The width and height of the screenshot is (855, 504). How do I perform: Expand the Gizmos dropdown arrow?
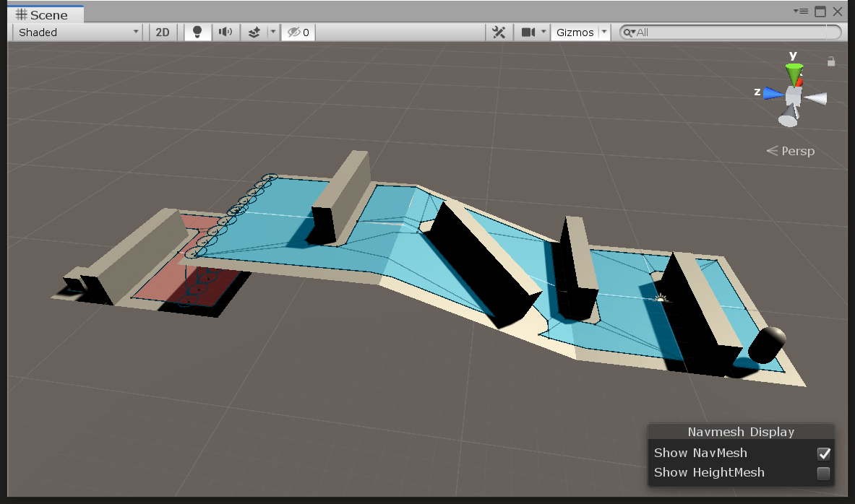point(604,32)
